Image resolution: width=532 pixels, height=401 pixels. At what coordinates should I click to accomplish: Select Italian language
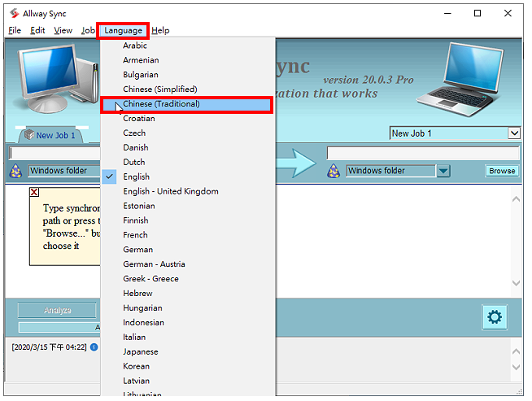[x=188, y=338]
